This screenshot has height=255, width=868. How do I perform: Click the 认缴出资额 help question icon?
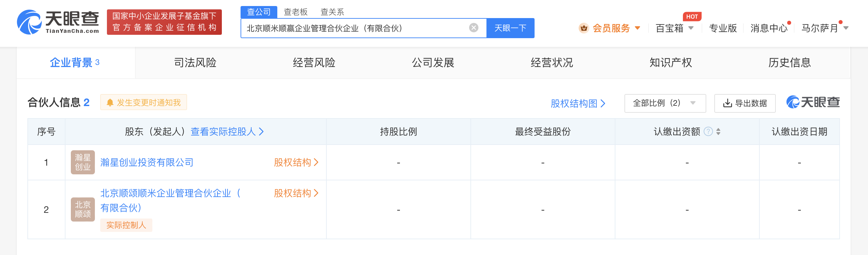click(708, 132)
